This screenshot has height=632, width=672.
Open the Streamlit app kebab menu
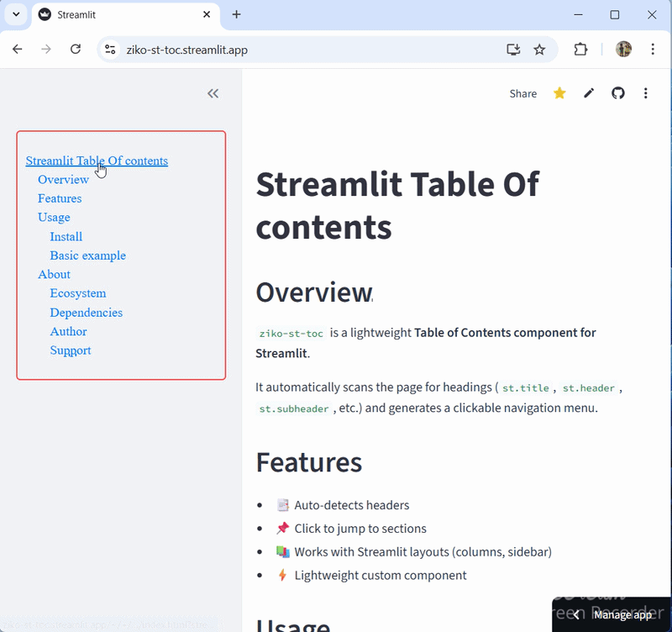tap(645, 93)
